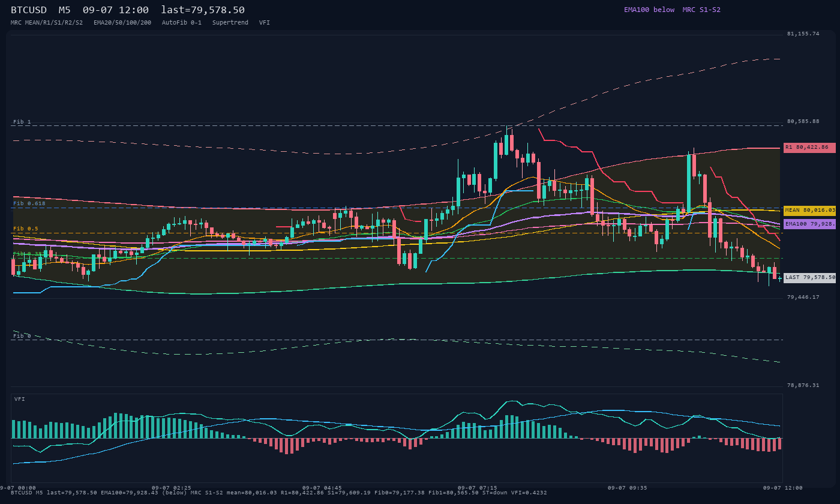The image size is (840, 504).
Task: Select the 'Supertrend' indicator label
Action: pos(230,22)
